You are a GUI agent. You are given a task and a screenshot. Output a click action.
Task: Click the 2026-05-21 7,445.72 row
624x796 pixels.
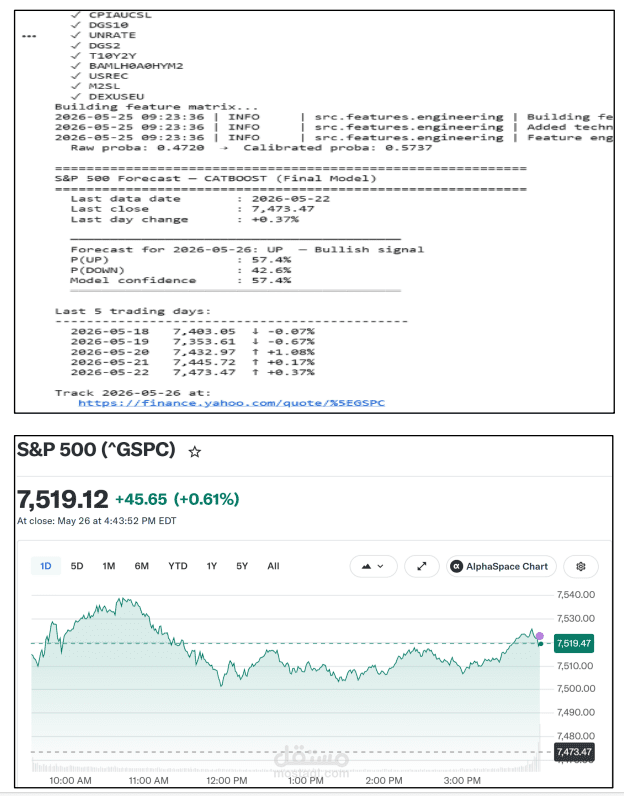(x=192, y=362)
